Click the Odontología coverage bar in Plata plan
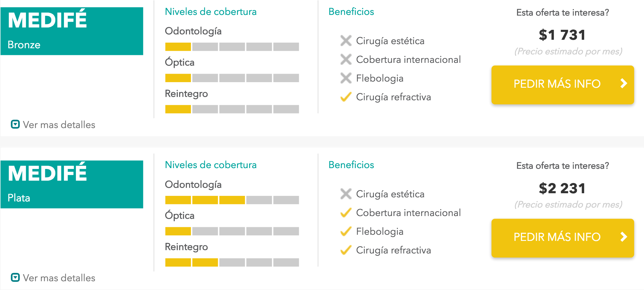The image size is (644, 290). 232,200
